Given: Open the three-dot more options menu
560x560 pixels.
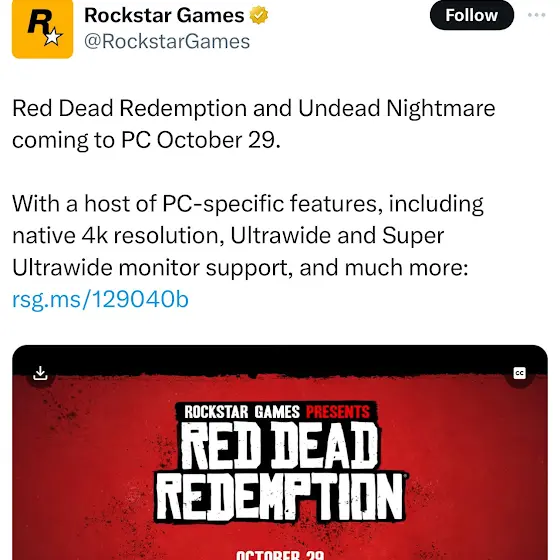Looking at the screenshot, I should tap(536, 15).
